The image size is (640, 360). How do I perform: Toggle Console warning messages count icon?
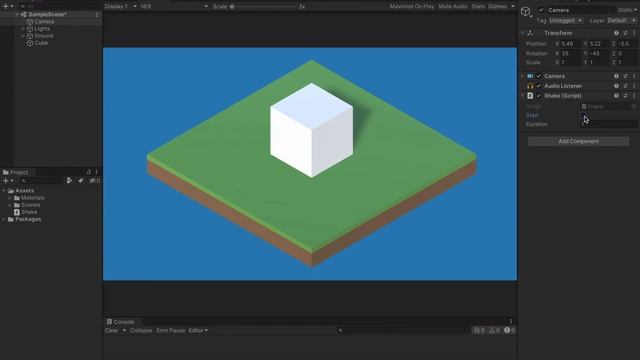494,331
